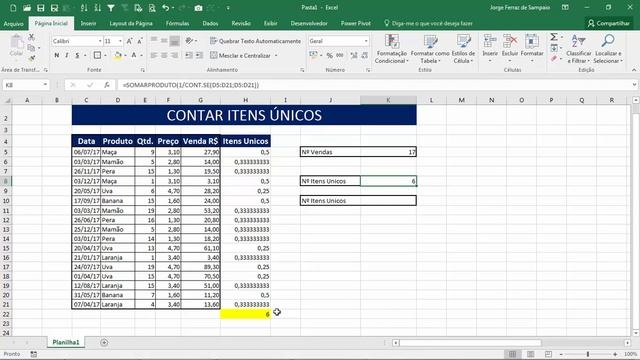
Task: Switch to the Power Pivot tab
Action: point(356,24)
